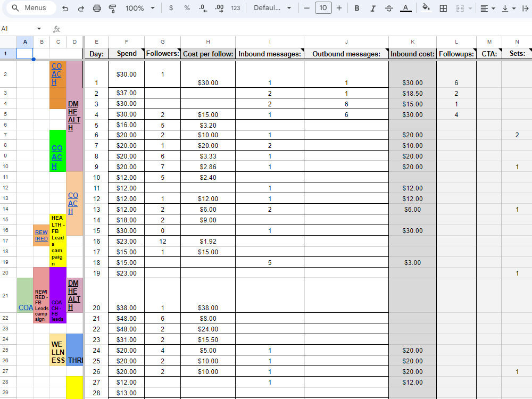Image resolution: width=532 pixels, height=399 pixels.
Task: Click the merge cells icon
Action: coord(460,8)
